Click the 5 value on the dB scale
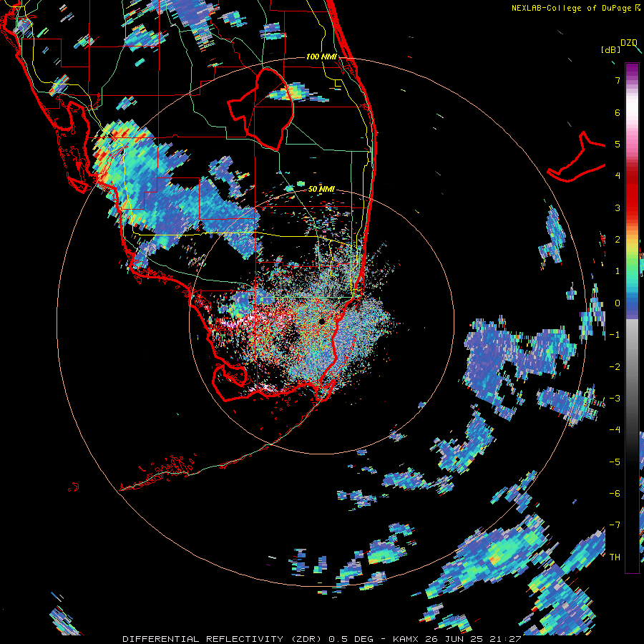 (618, 144)
